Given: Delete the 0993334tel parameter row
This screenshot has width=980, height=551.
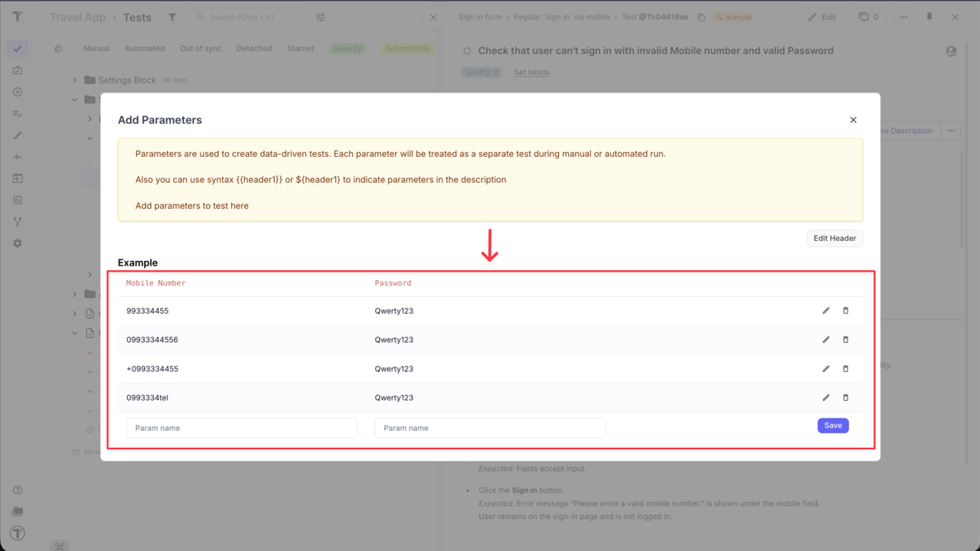Looking at the screenshot, I should click(x=845, y=397).
